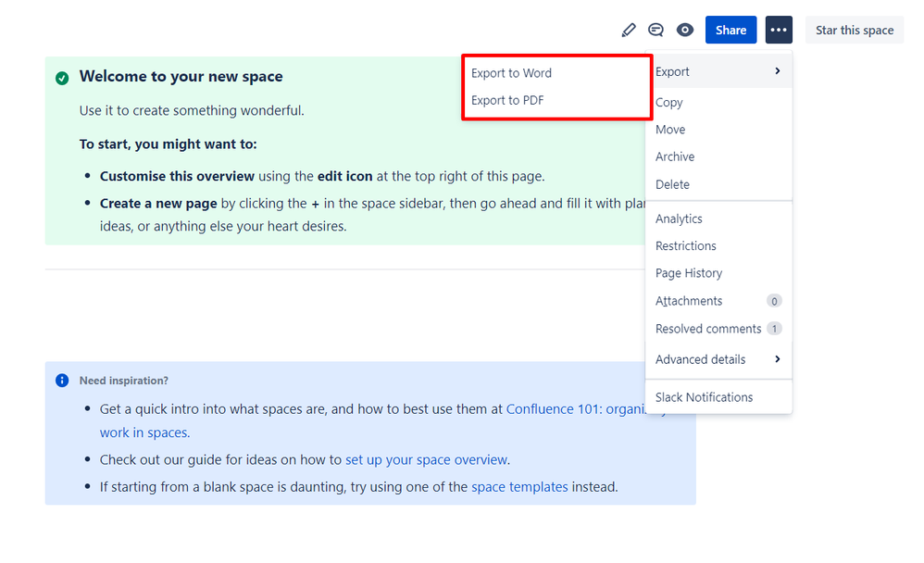Click the blue info icon
The image size is (924, 563).
62,381
